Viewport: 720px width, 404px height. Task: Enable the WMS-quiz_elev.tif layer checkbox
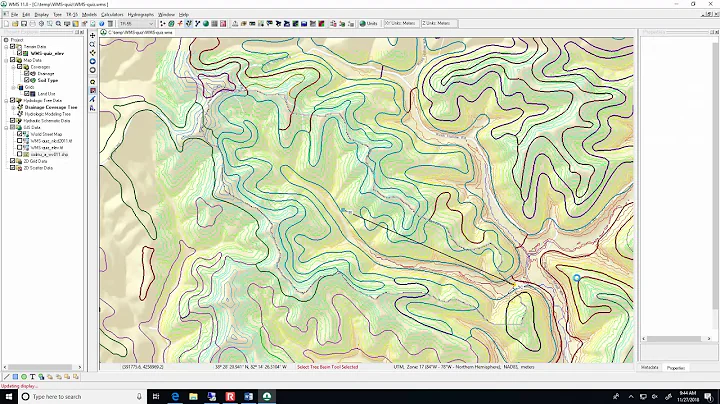[19, 148]
